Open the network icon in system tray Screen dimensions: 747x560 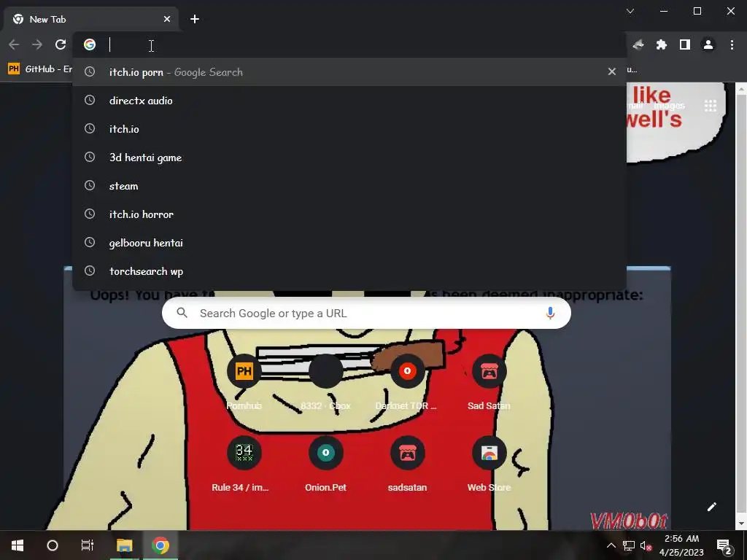629,545
